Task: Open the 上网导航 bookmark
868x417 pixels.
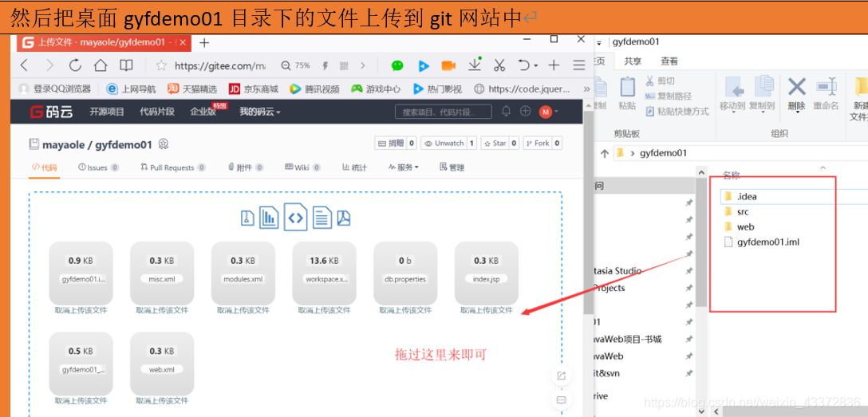Action: tap(132, 89)
